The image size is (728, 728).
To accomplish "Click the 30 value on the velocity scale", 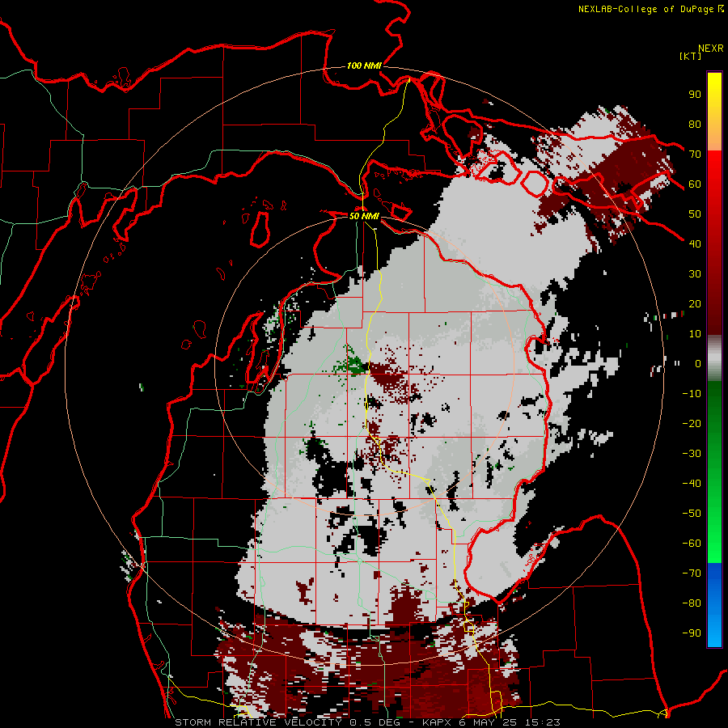I will pyautogui.click(x=695, y=274).
